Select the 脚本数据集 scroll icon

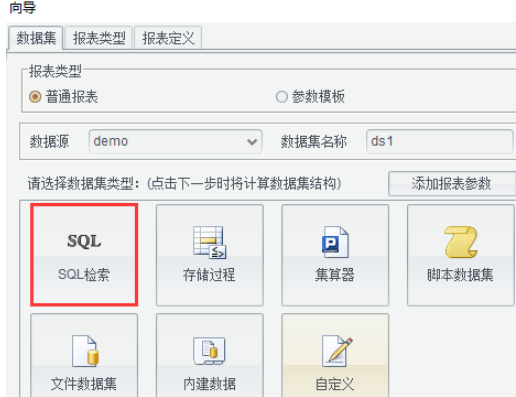pyautogui.click(x=461, y=242)
